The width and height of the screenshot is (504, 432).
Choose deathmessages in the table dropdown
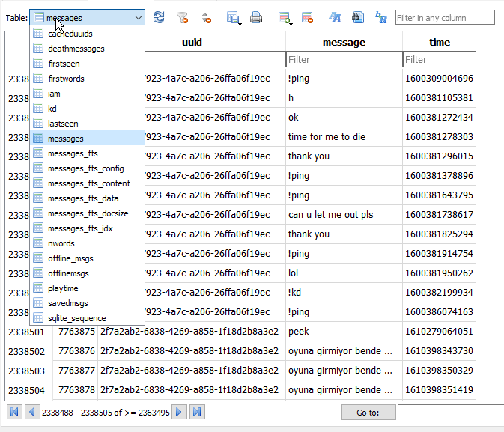[76, 49]
